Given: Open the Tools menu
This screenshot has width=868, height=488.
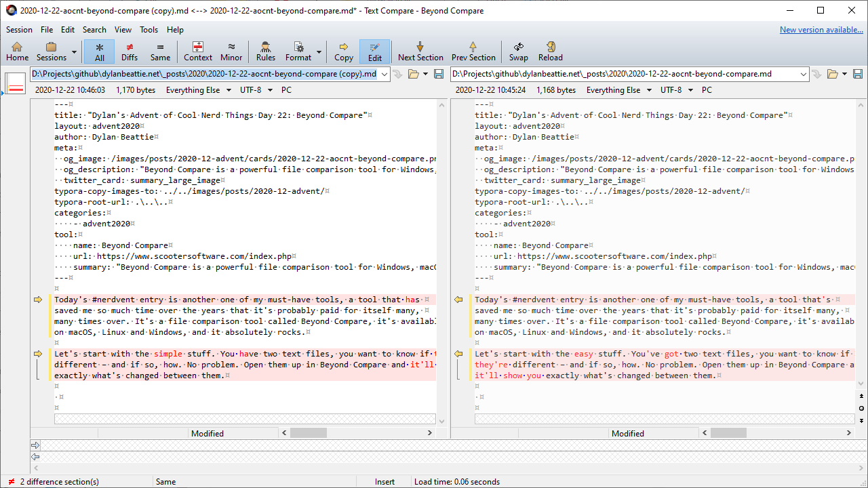Looking at the screenshot, I should 149,30.
